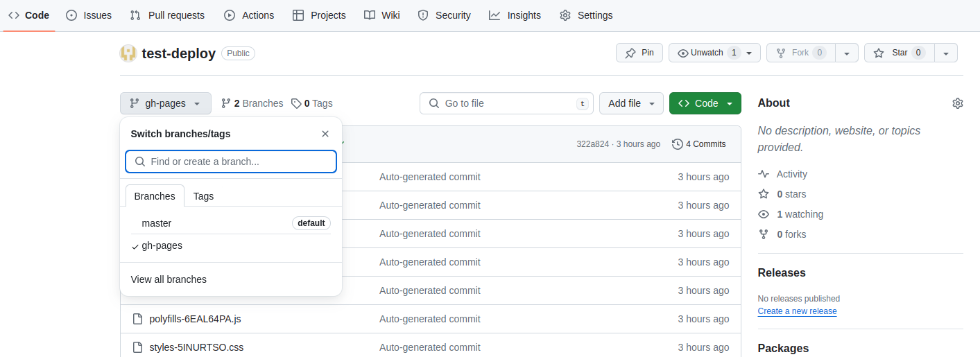Open commit message on styles-5INURTSO.css row

coord(430,347)
